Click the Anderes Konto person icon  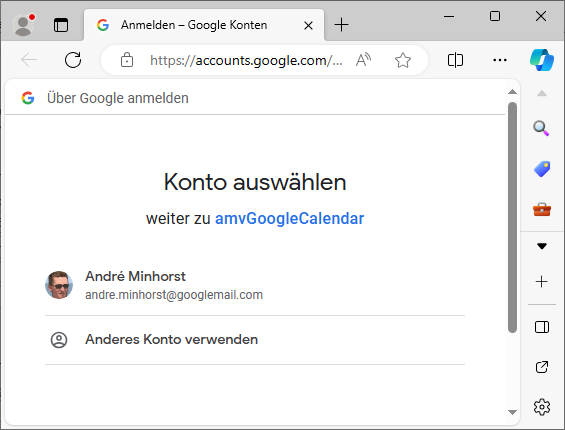tap(59, 340)
